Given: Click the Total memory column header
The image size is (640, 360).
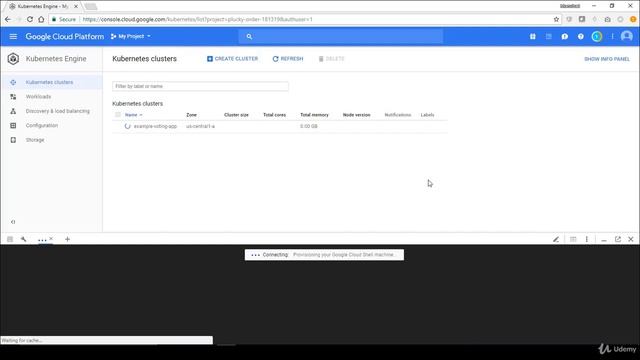Looking at the screenshot, I should click(x=314, y=115).
